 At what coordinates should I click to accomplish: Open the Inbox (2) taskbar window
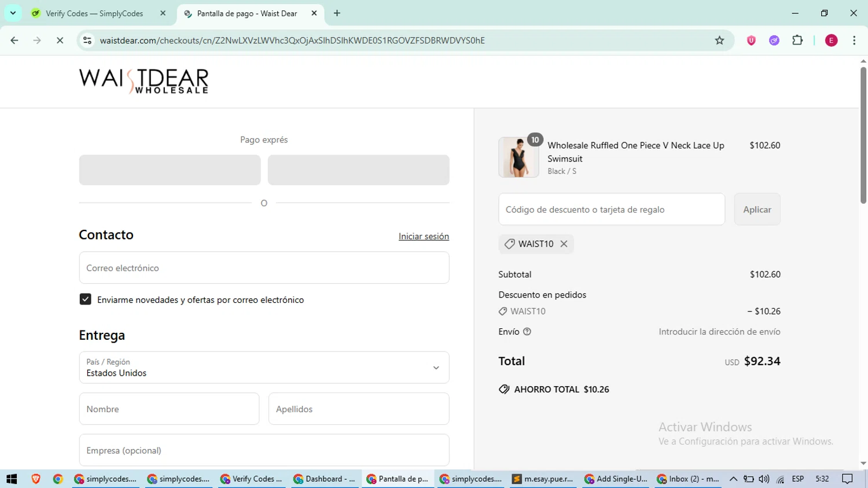coord(689,479)
